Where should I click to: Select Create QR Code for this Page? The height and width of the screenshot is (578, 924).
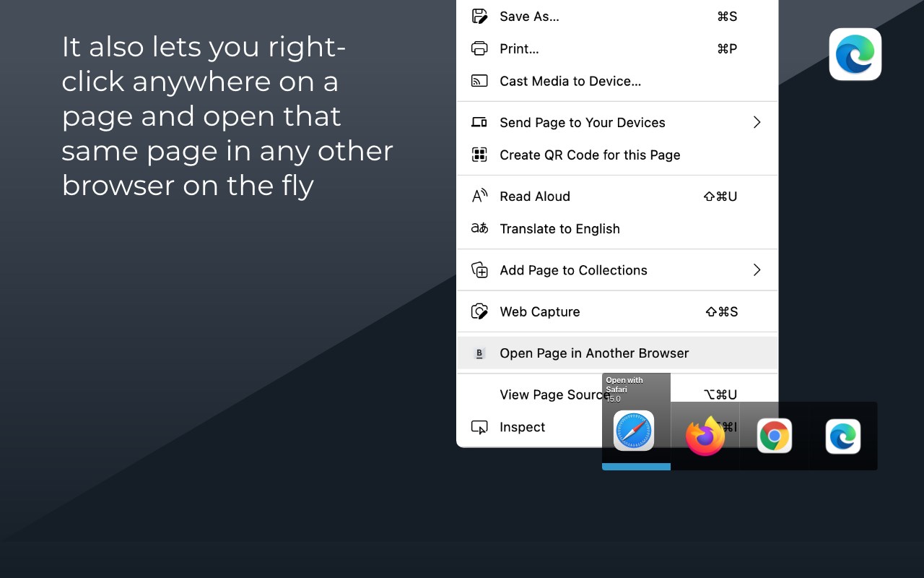point(618,155)
